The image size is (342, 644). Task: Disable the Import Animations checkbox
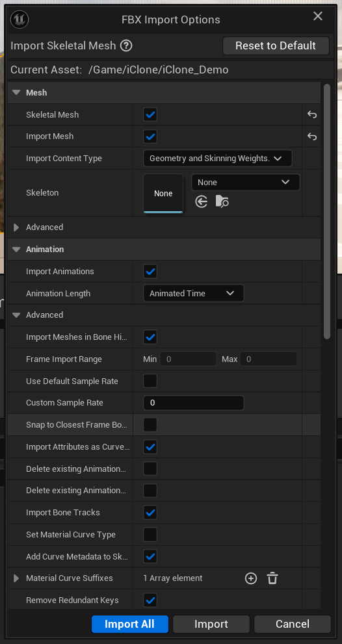150,272
